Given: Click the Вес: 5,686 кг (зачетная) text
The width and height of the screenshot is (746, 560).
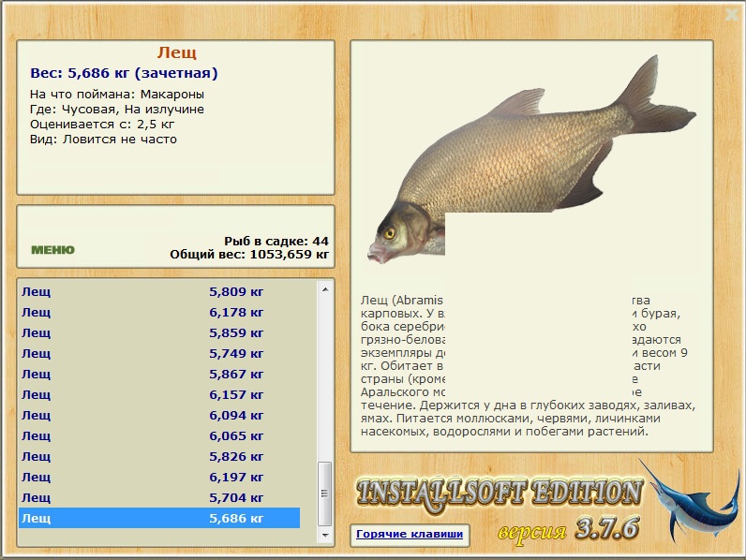Looking at the screenshot, I should [124, 73].
